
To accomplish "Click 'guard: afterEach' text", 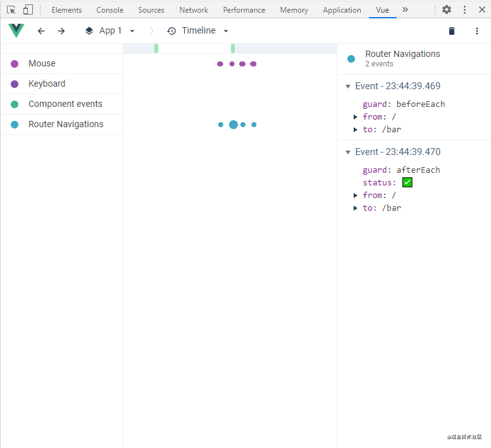I will click(x=401, y=170).
